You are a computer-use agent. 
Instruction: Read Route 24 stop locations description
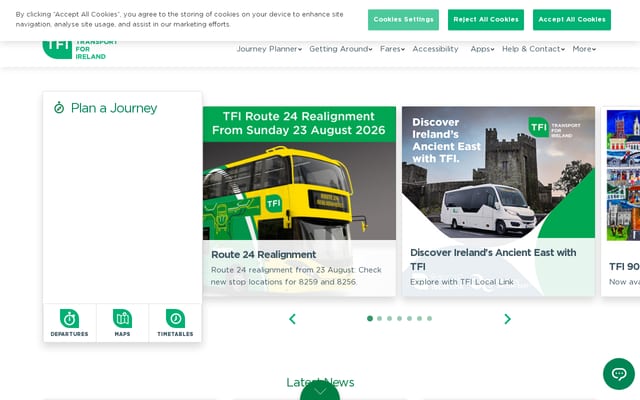(296, 276)
